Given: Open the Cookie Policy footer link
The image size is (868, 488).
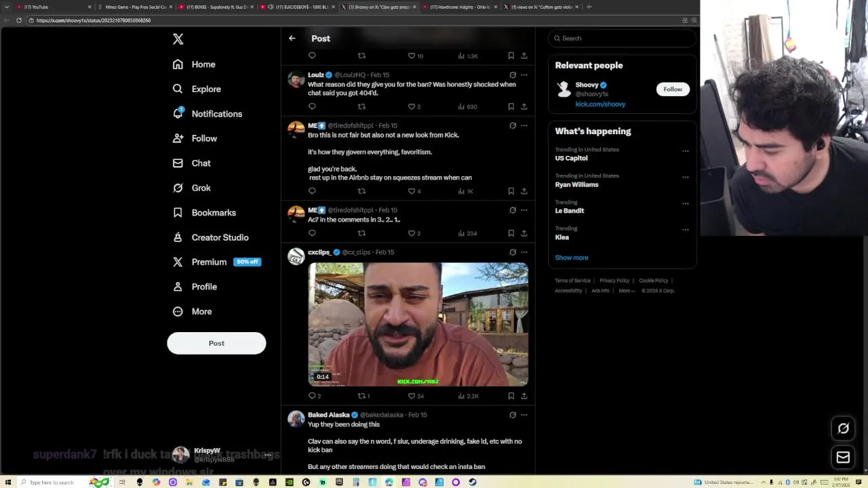Looking at the screenshot, I should click(653, 281).
